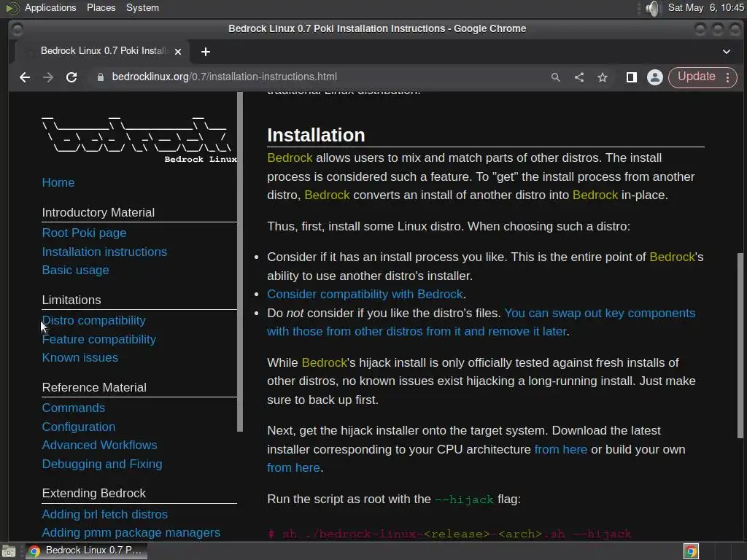Open the Distro compatibility link
The width and height of the screenshot is (747, 560).
[x=94, y=321]
